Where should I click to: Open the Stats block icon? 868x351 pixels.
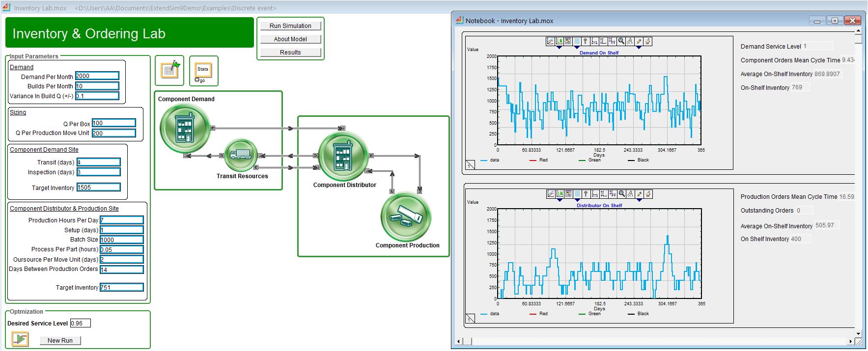(x=203, y=69)
